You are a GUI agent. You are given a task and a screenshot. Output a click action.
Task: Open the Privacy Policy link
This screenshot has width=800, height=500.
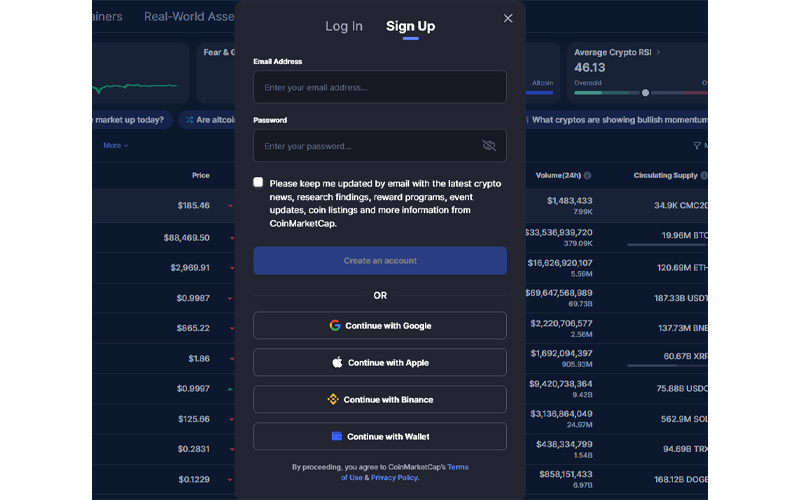pos(394,478)
